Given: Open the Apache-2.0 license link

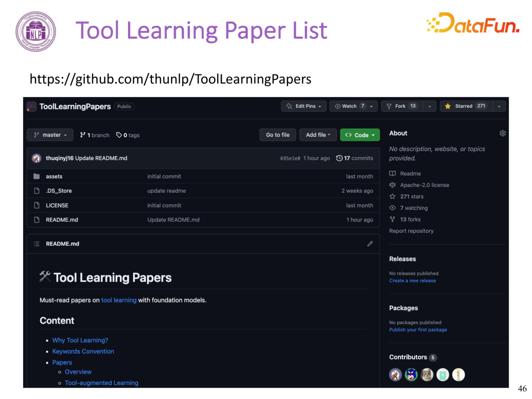Looking at the screenshot, I should coord(419,185).
